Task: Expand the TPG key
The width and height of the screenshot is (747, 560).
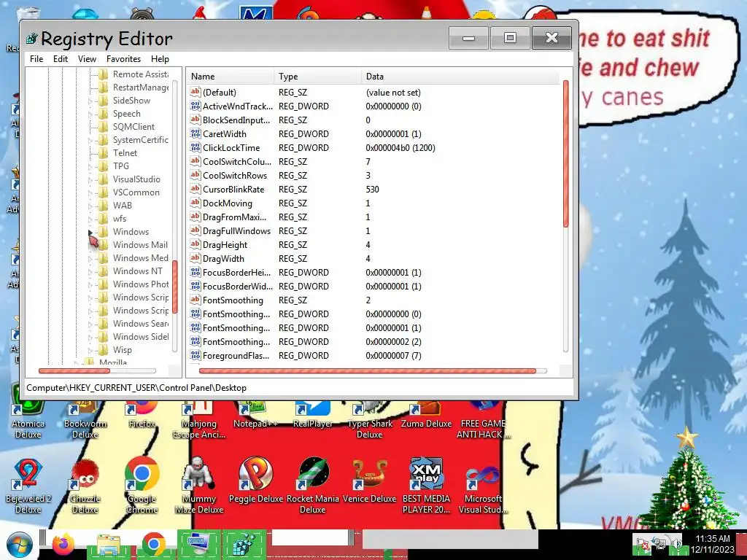Action: pos(90,167)
